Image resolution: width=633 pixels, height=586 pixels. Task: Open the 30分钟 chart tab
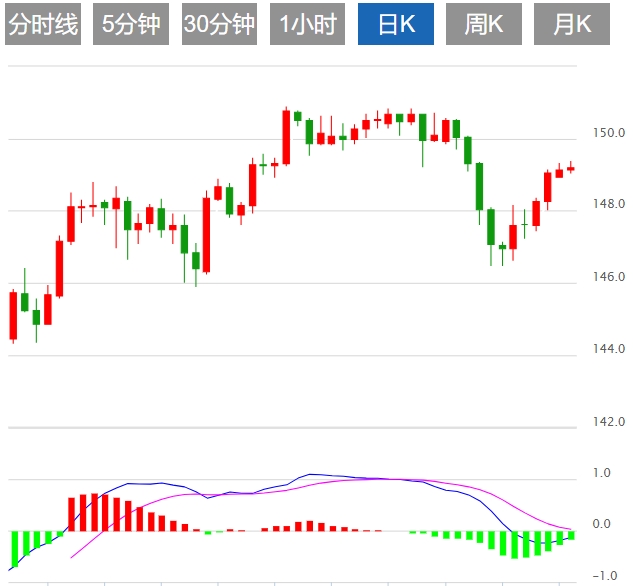[219, 25]
